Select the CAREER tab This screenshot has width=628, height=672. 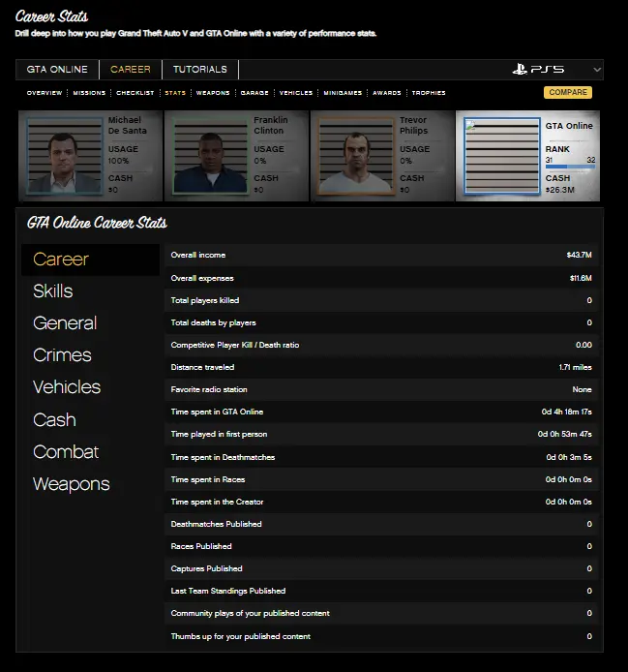tap(130, 70)
